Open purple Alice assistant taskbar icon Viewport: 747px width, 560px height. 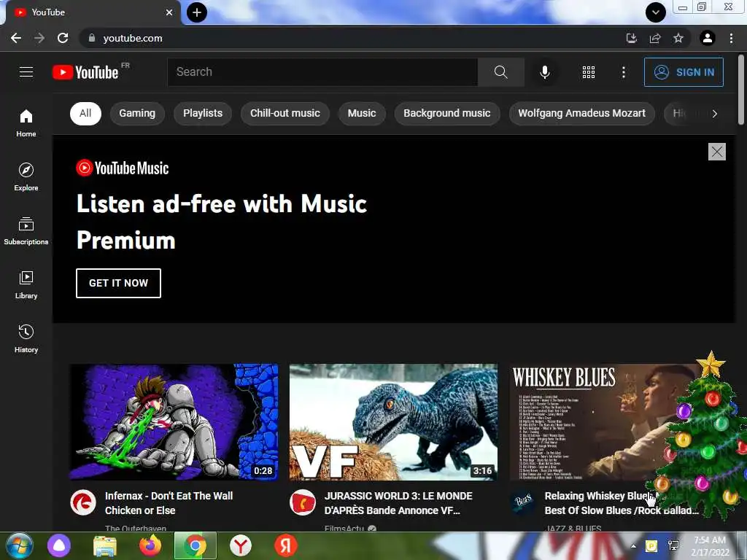tap(59, 545)
